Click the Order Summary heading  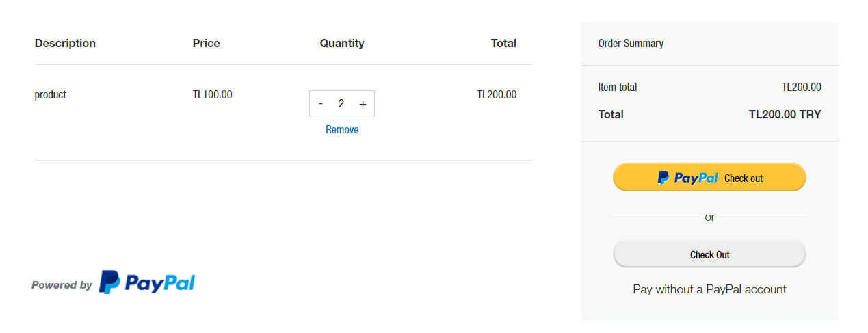(631, 43)
